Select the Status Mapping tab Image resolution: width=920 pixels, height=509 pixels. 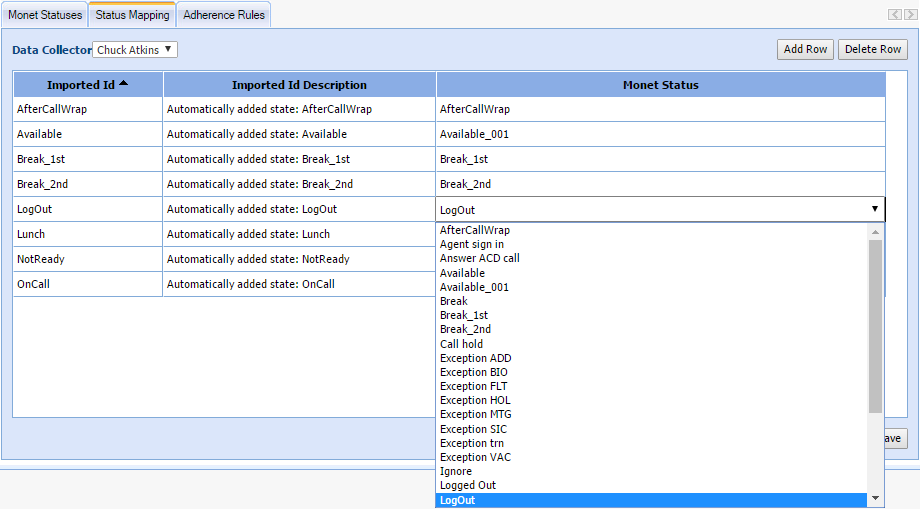(132, 15)
